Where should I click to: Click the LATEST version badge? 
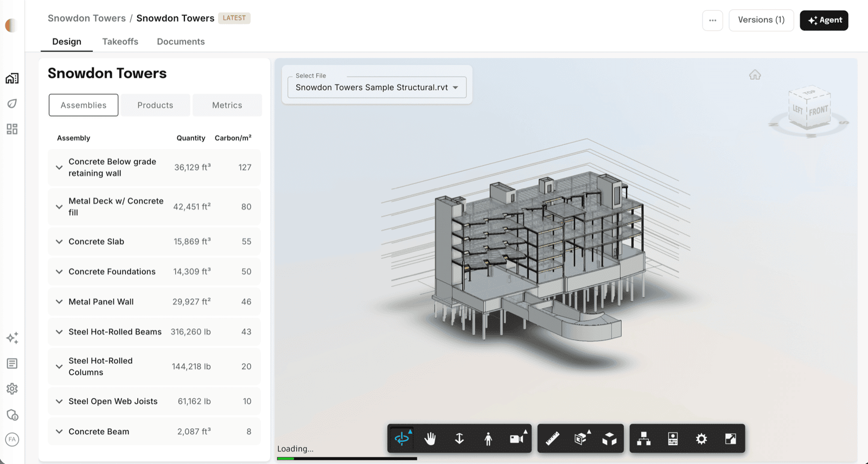234,18
